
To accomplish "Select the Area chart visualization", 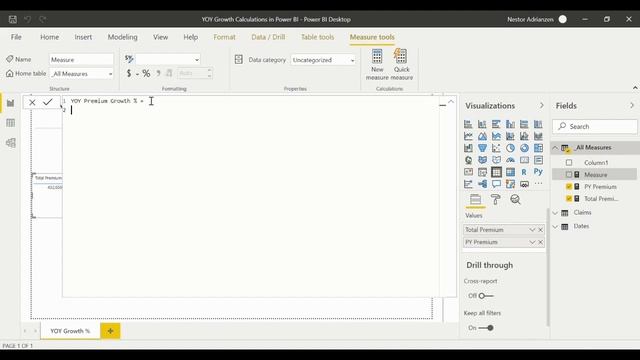I will coord(482,136).
